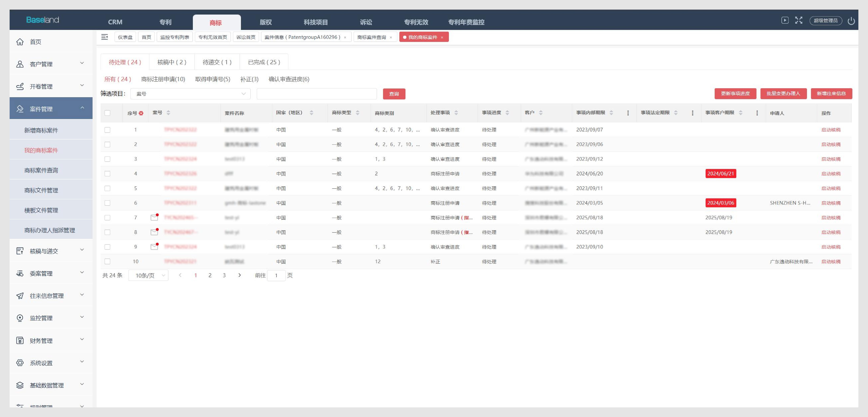Open 事项法定期限 column three-dot menu
The width and height of the screenshot is (868, 417).
click(693, 113)
